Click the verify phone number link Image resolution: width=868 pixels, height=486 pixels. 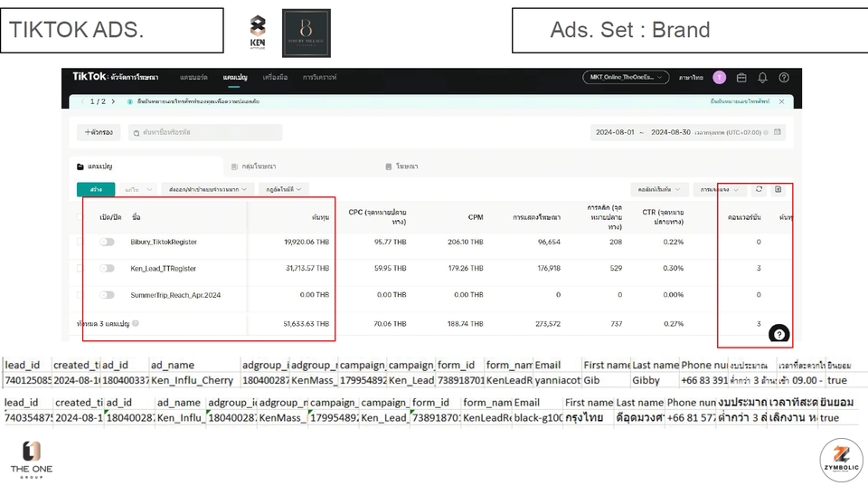tap(740, 101)
